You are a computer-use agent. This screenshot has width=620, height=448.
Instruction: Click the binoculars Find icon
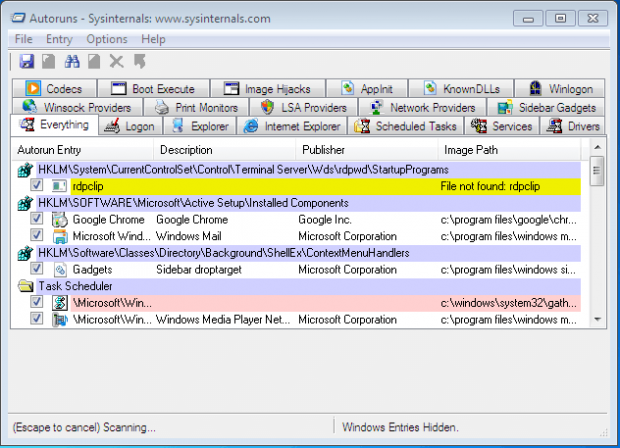click(71, 62)
